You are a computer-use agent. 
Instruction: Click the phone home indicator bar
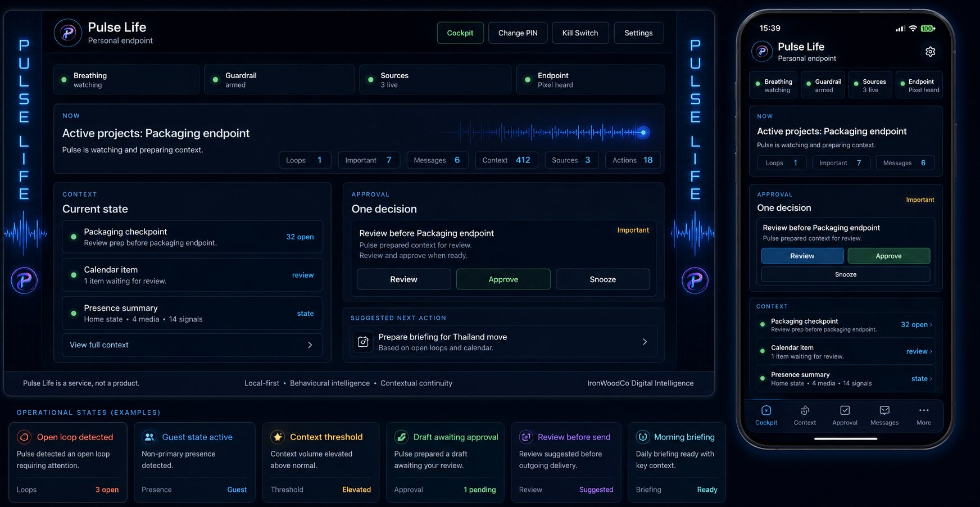(x=846, y=438)
